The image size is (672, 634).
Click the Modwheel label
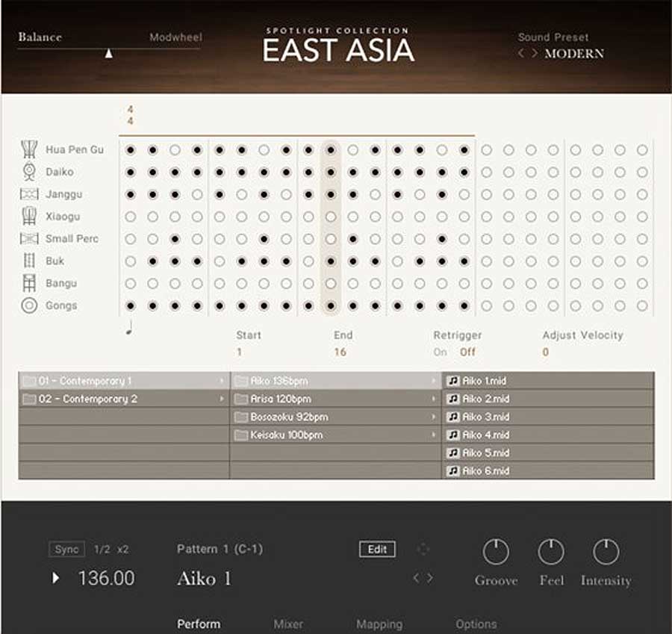tap(175, 37)
